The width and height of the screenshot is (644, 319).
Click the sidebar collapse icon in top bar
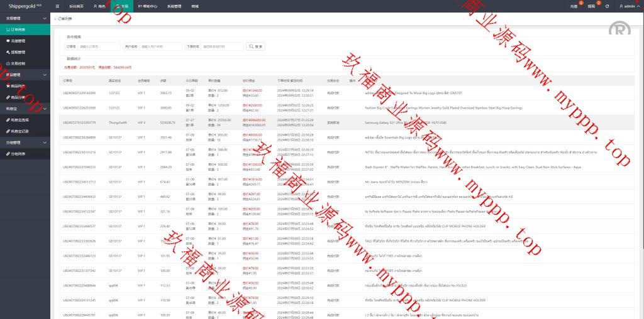[57, 6]
